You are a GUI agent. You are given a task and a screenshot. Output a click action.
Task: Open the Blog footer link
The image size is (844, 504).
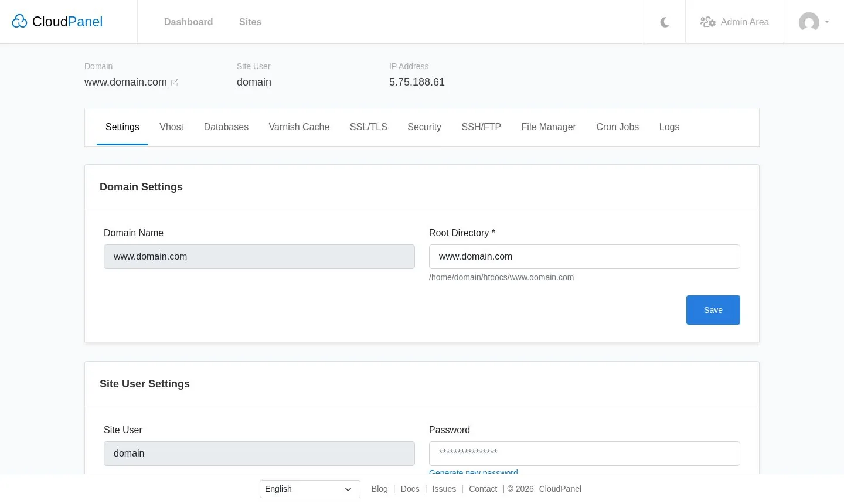(380, 489)
